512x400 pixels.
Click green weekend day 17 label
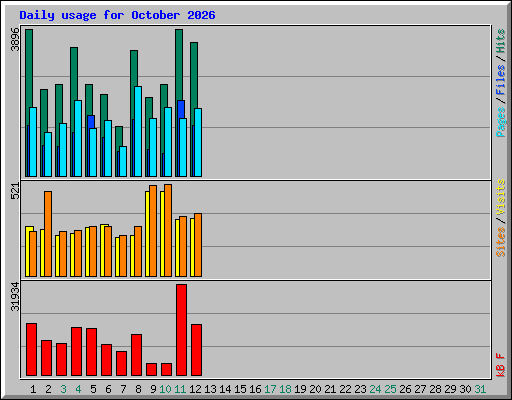coord(270,389)
